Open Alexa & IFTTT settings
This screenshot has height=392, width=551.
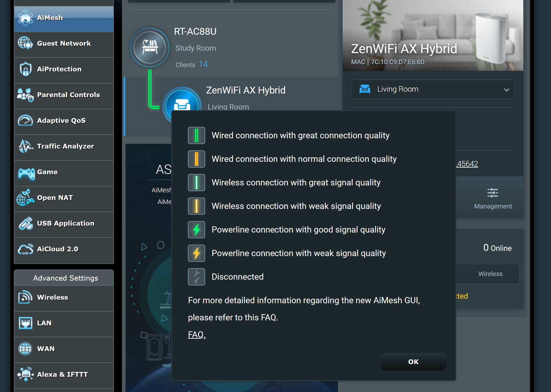[62, 374]
